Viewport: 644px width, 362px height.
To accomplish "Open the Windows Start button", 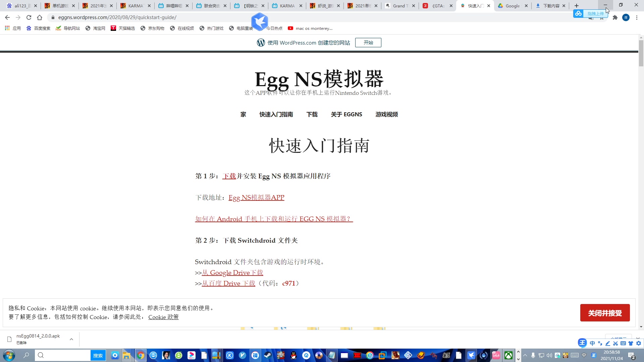I will pos(9,355).
